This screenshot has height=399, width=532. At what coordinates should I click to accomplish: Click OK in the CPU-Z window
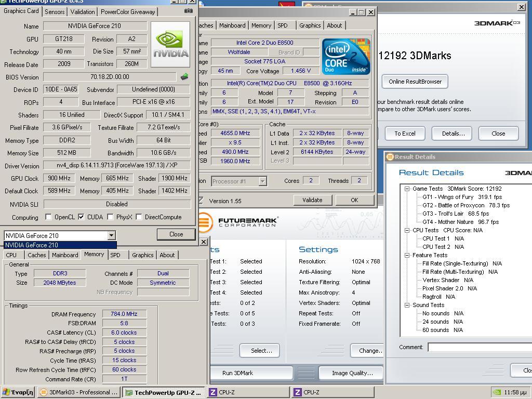tap(354, 200)
